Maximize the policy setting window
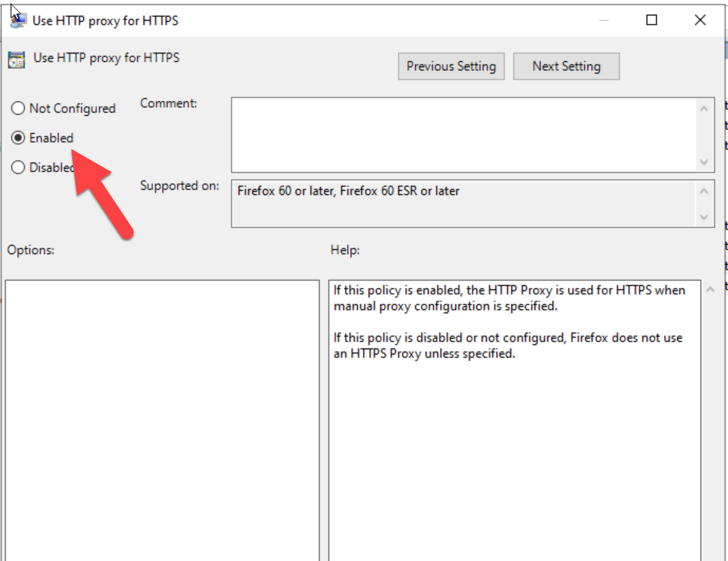The width and height of the screenshot is (728, 561). (x=651, y=20)
